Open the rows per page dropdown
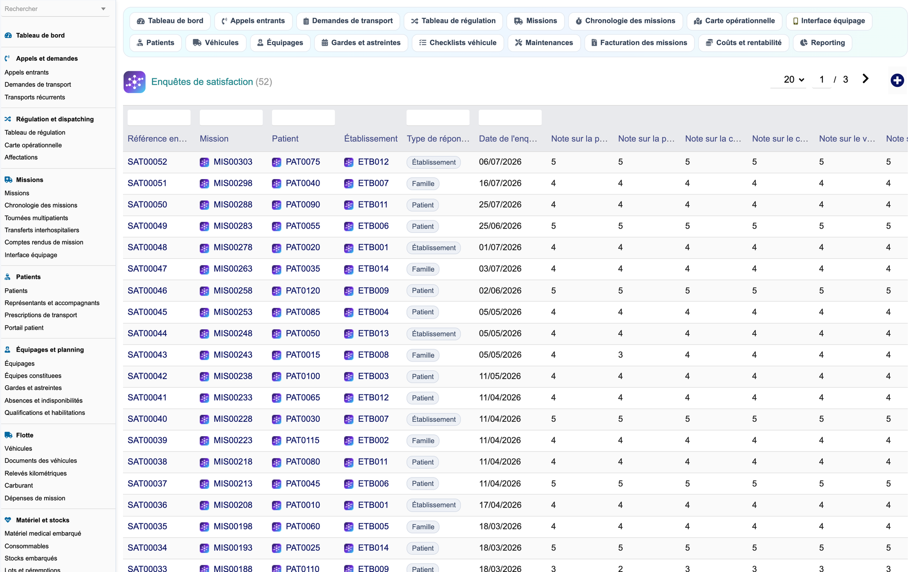924x572 pixels. [793, 80]
